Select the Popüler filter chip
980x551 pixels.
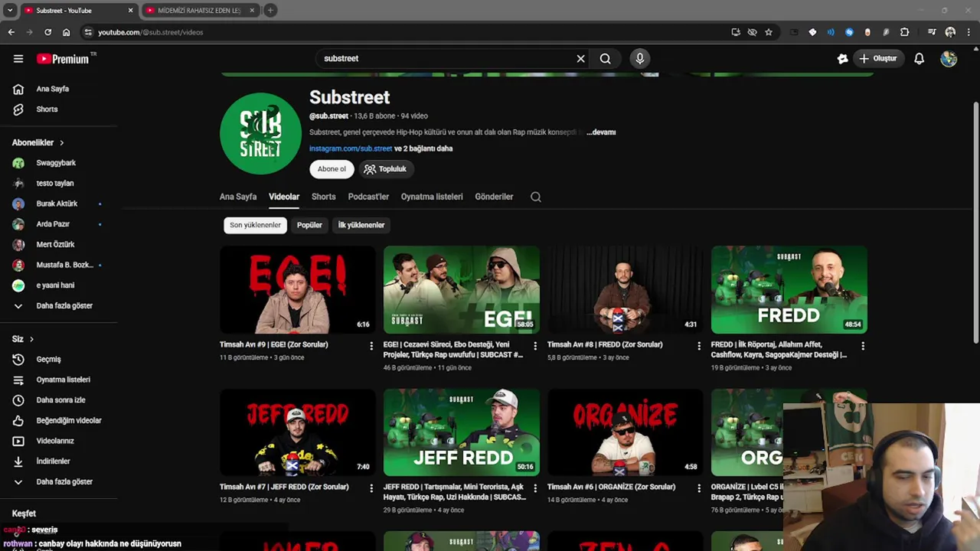tap(309, 225)
